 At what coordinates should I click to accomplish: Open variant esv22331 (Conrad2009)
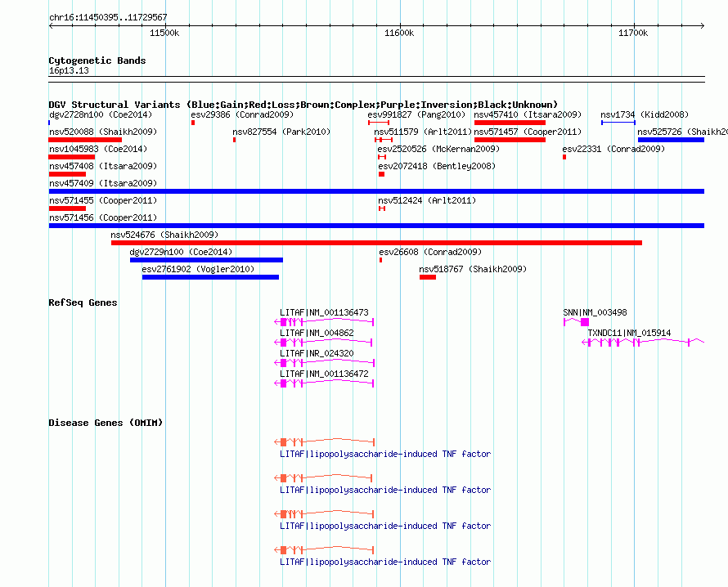click(x=613, y=149)
